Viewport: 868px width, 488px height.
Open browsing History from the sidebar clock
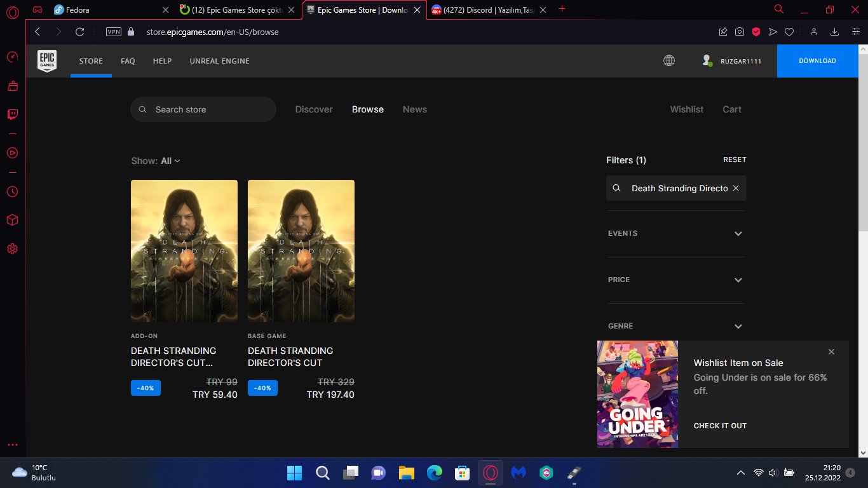pos(12,191)
